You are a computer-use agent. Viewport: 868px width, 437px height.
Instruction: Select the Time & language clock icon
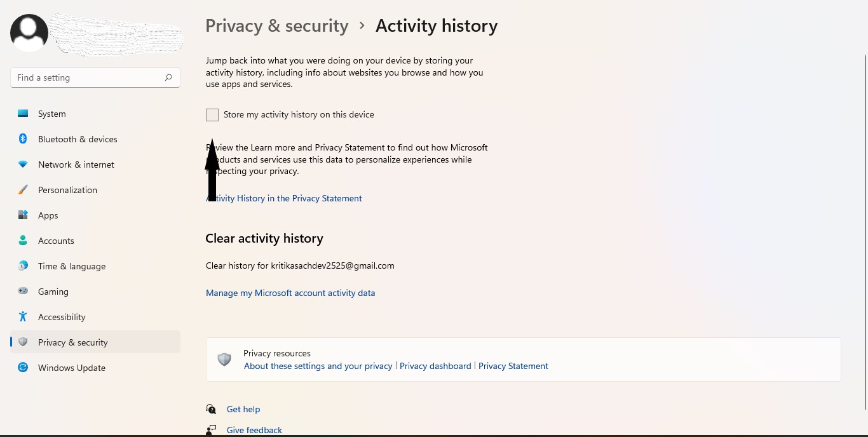tap(23, 266)
